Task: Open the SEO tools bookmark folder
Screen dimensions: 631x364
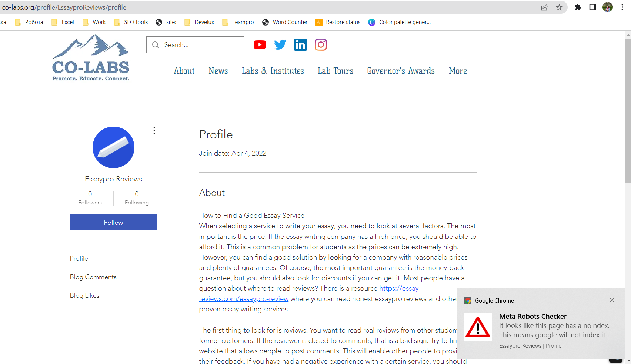Action: coord(131,22)
